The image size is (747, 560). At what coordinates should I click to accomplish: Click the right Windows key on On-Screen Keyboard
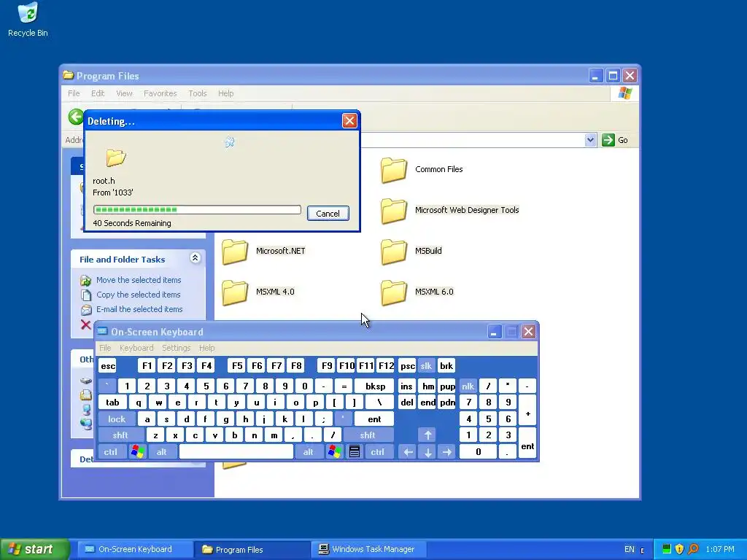(x=334, y=452)
